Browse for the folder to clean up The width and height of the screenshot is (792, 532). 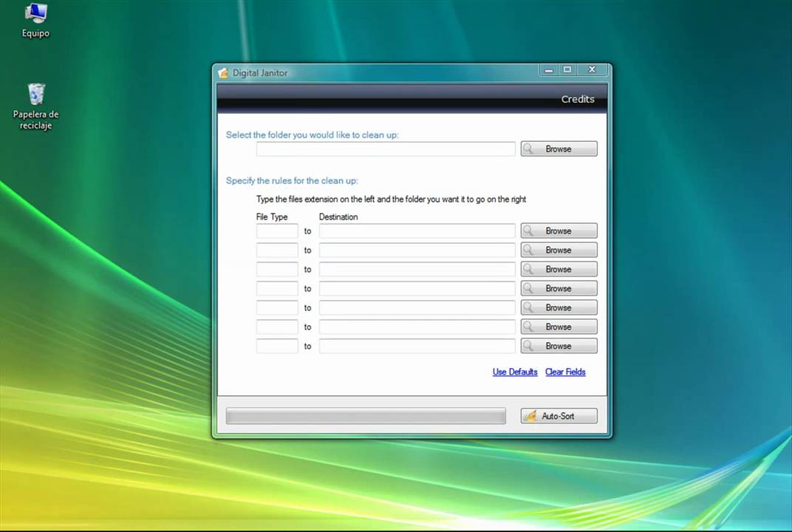[x=559, y=149]
